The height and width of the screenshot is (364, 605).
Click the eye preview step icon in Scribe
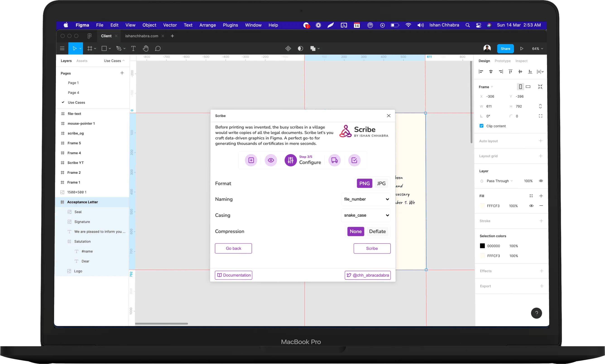point(271,160)
